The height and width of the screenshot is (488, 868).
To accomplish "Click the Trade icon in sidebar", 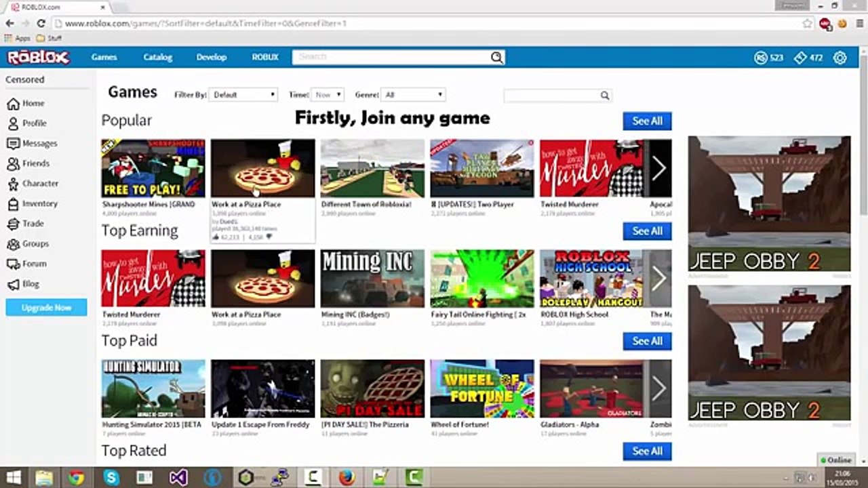I will click(13, 224).
